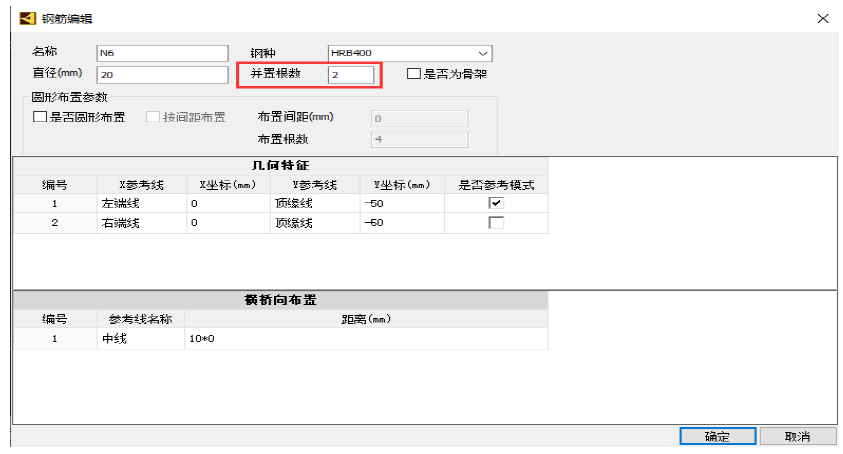This screenshot has height=454, width=843.
Task: Click the Y参考线 column header
Action: (x=315, y=185)
